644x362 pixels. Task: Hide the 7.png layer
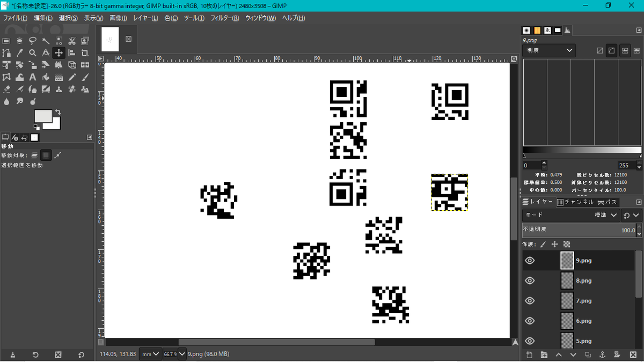click(x=530, y=301)
